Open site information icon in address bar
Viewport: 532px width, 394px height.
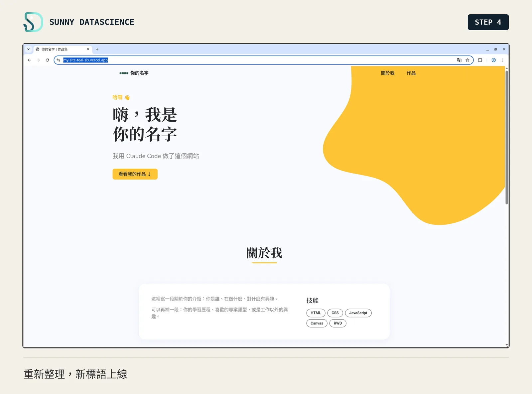tap(58, 60)
